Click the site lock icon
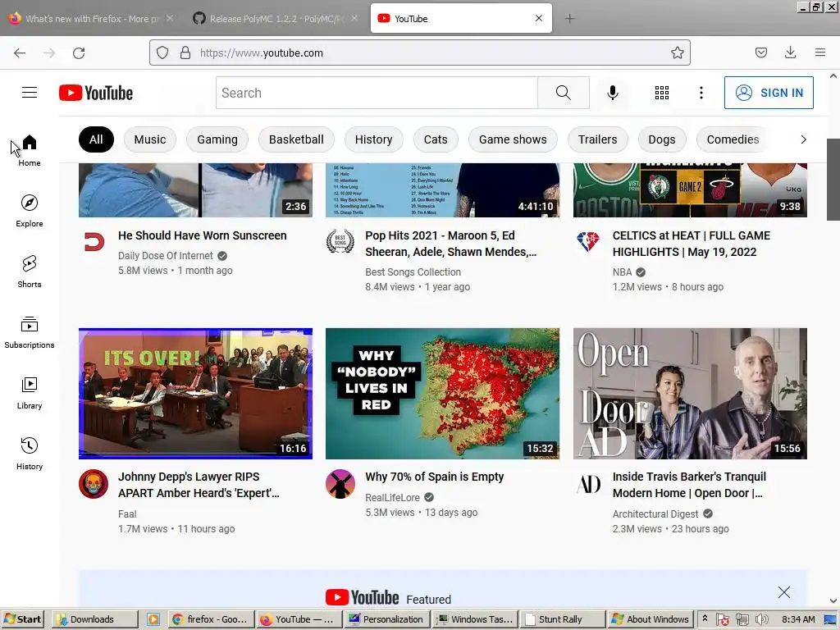This screenshot has width=840, height=630. click(x=185, y=52)
